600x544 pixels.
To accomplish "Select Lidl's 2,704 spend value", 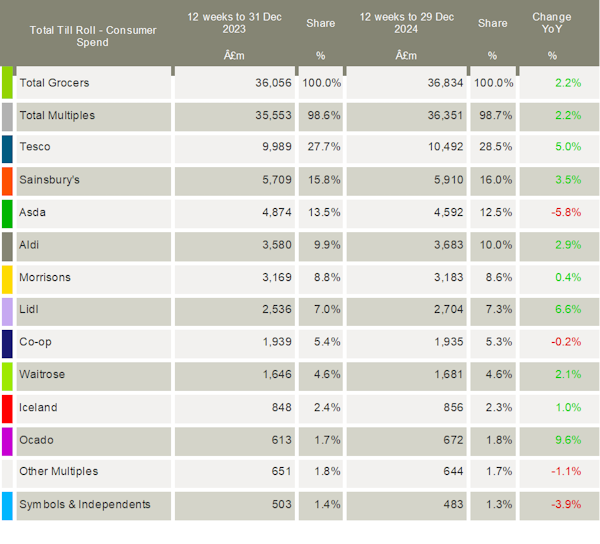I will tap(448, 309).
